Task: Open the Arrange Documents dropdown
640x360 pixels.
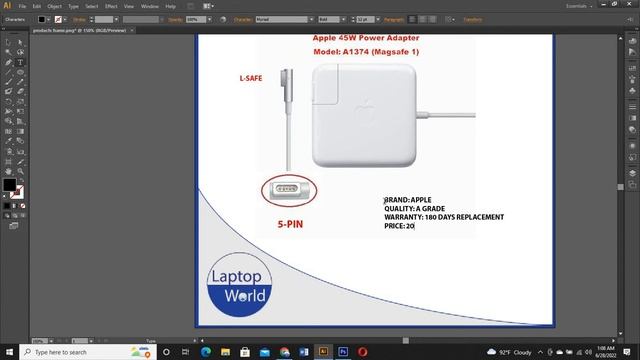Action: click(x=208, y=6)
